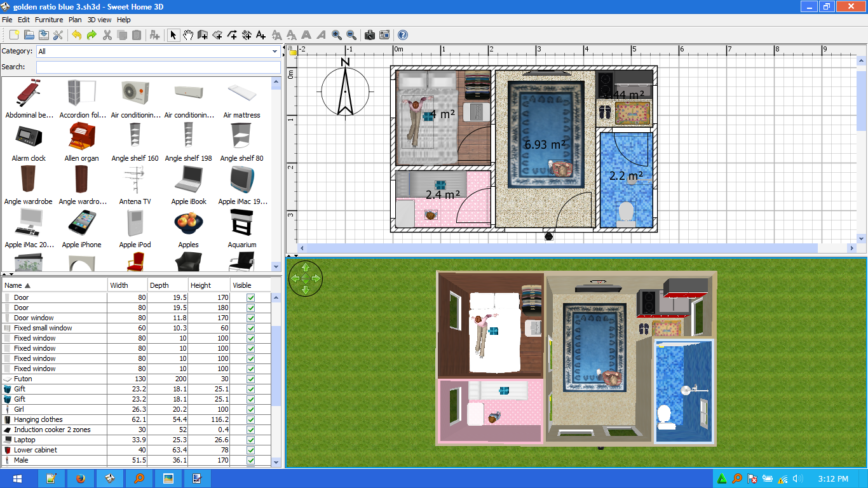Undo the last action via toolbar
Screen dimensions: 868x488
tap(77, 35)
